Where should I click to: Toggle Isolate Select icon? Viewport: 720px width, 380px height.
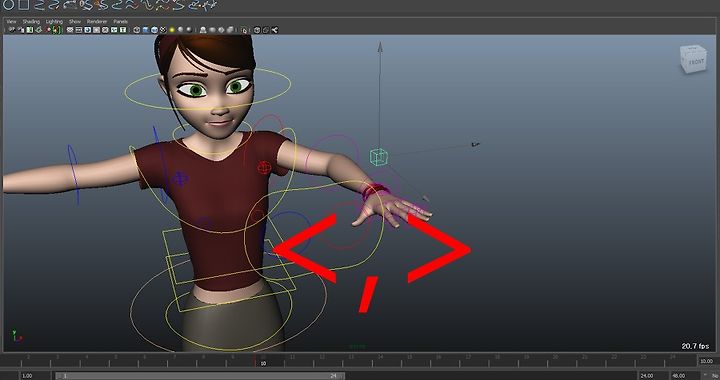(x=203, y=30)
